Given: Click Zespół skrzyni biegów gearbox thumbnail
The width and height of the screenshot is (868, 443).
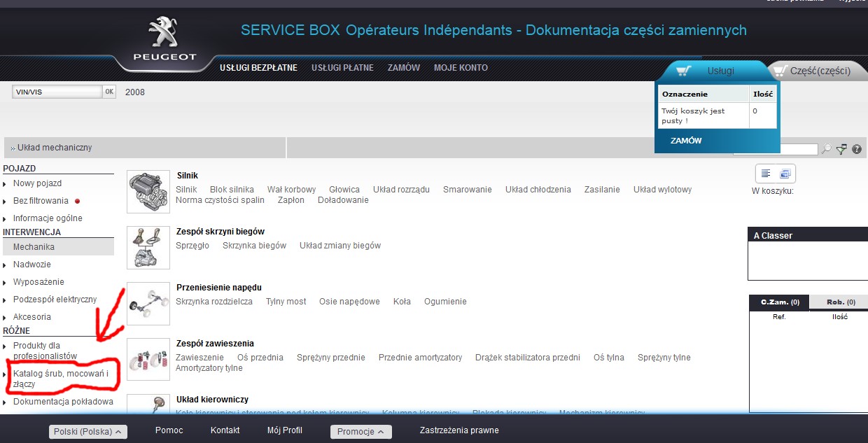Looking at the screenshot, I should pos(148,248).
